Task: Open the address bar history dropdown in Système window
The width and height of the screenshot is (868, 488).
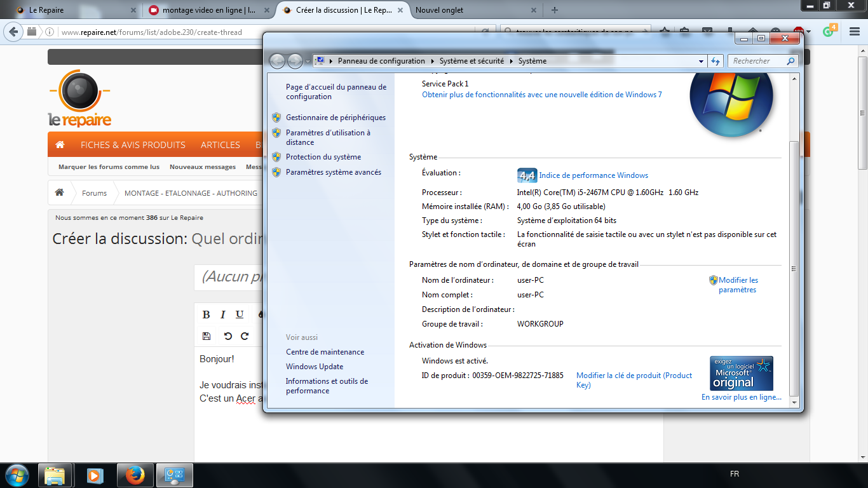Action: coord(702,61)
